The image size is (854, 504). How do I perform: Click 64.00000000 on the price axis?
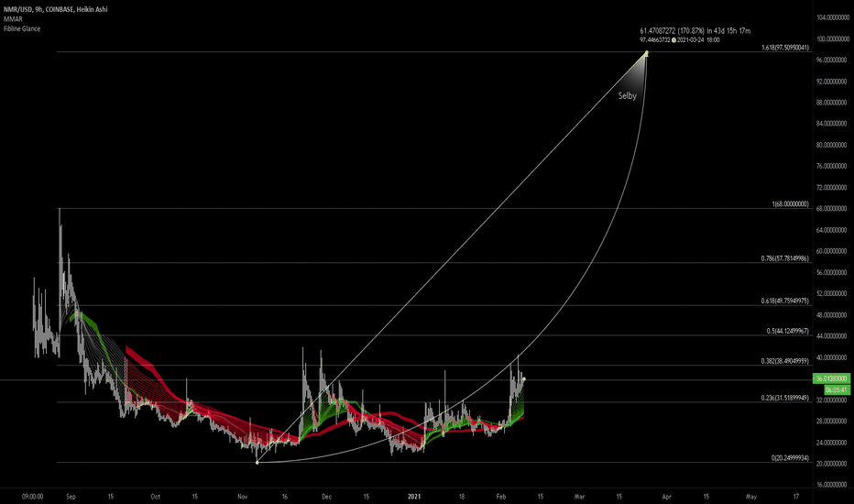click(x=832, y=230)
